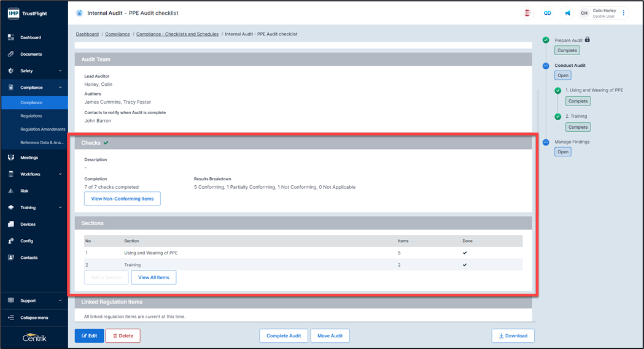
Task: Click Done checkmark for Using and Wearing of PPE
Action: coord(465,253)
